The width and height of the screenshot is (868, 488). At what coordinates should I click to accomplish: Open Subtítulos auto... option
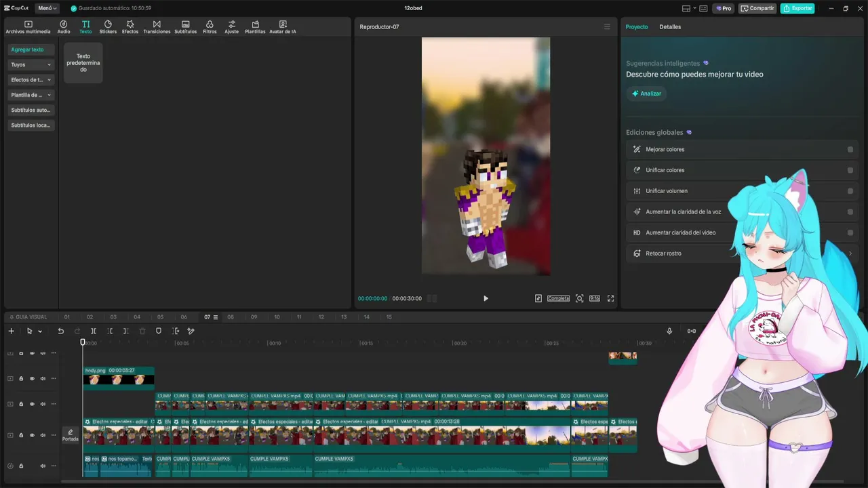[31, 110]
